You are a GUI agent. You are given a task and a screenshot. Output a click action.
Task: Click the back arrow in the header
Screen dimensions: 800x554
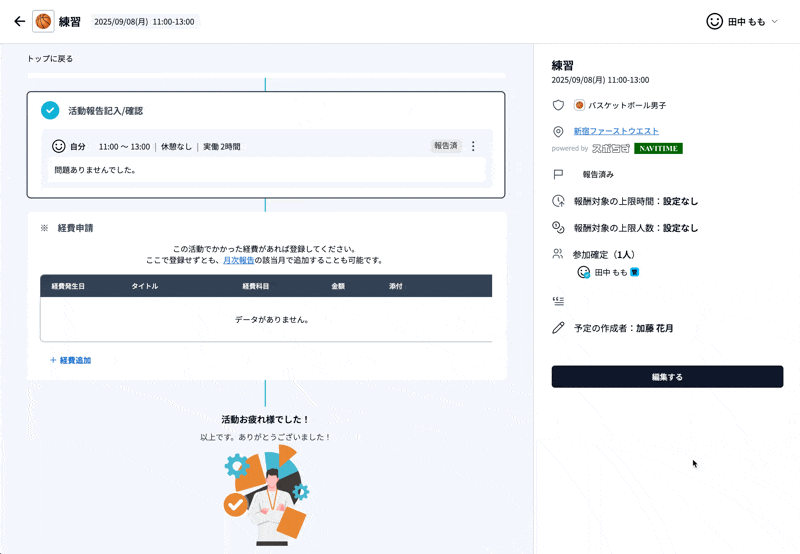pyautogui.click(x=19, y=21)
